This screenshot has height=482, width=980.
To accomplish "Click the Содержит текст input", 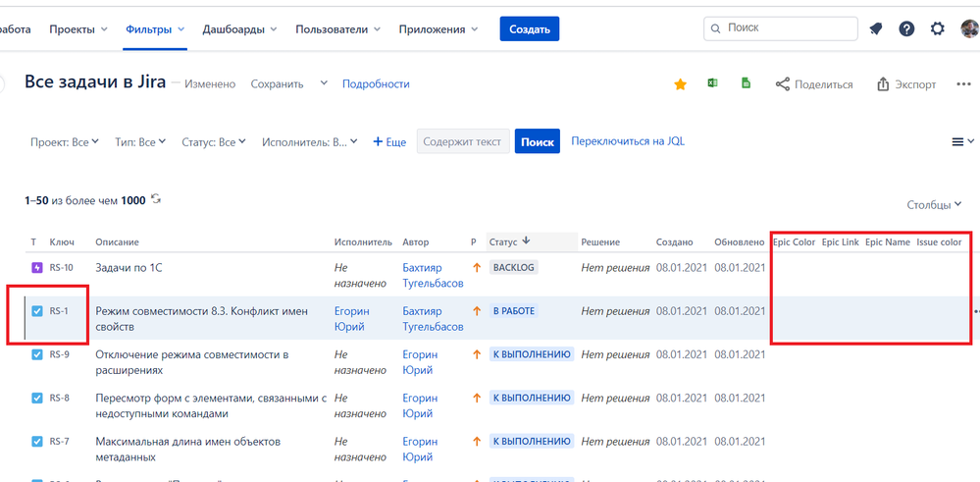I will [x=463, y=142].
